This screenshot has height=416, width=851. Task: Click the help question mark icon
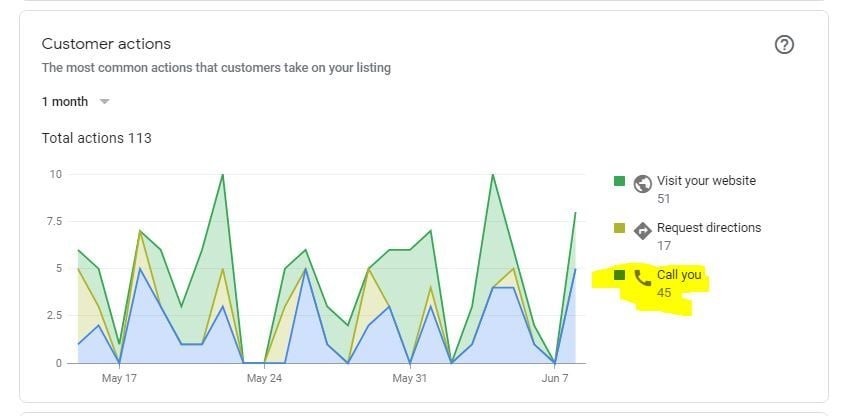pyautogui.click(x=784, y=45)
